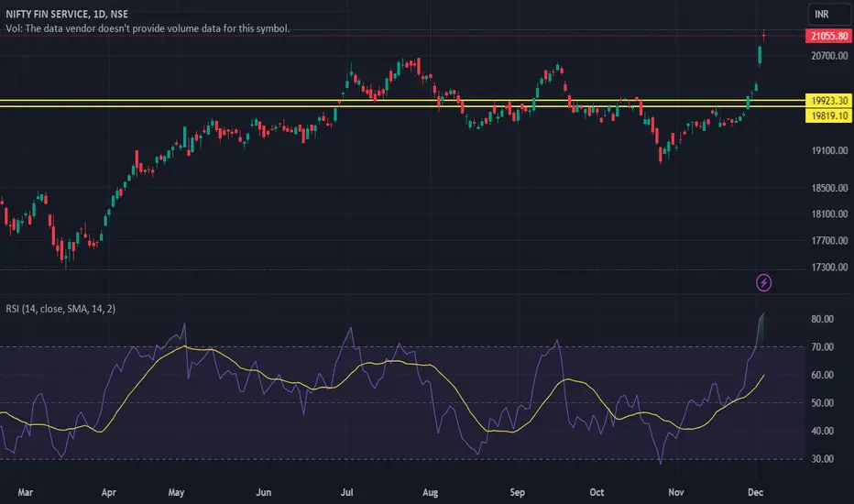Viewport: 854px width, 504px height.
Task: Click the Nov label on time axis
Action: (x=676, y=493)
